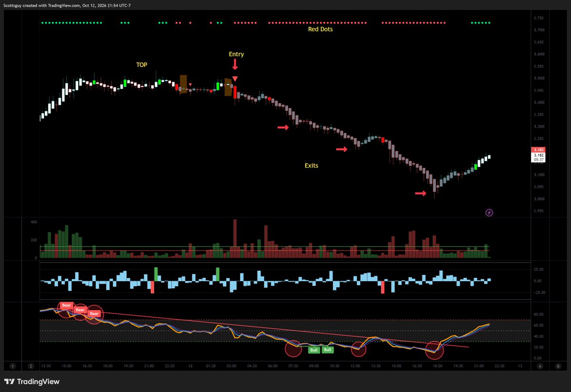Click the 3.450 price axis label
Screen dimensions: 571x392
point(539,90)
